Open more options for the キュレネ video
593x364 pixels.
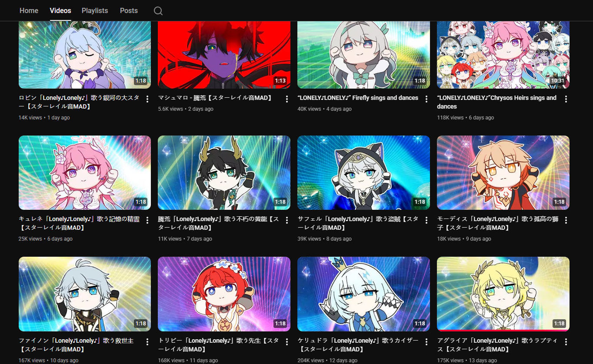[x=147, y=220]
